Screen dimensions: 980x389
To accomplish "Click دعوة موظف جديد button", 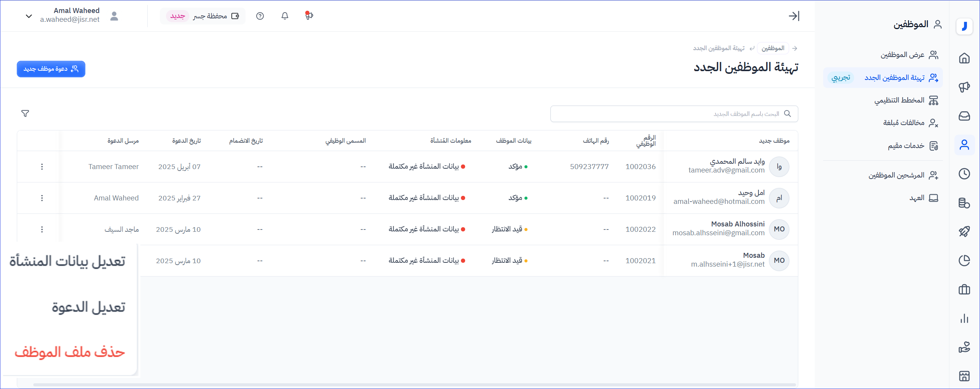I will click(x=51, y=69).
